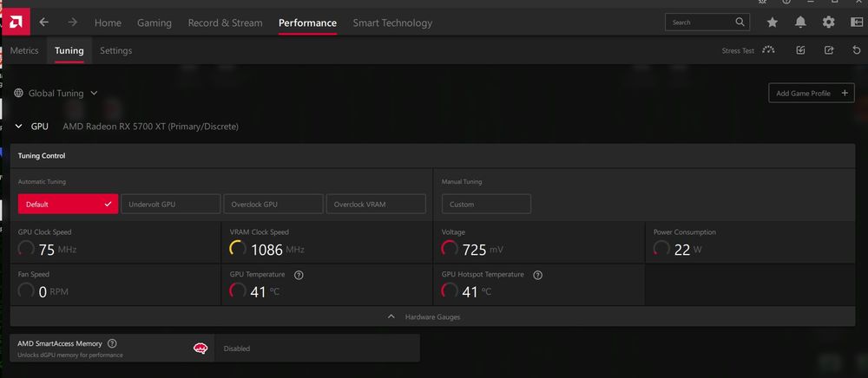
Task: Select Custom manual tuning option
Action: [x=486, y=204]
